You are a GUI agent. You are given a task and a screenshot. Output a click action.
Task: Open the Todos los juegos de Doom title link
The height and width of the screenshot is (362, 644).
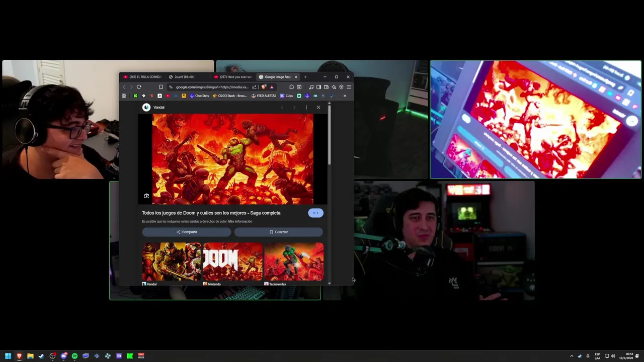[x=211, y=213]
